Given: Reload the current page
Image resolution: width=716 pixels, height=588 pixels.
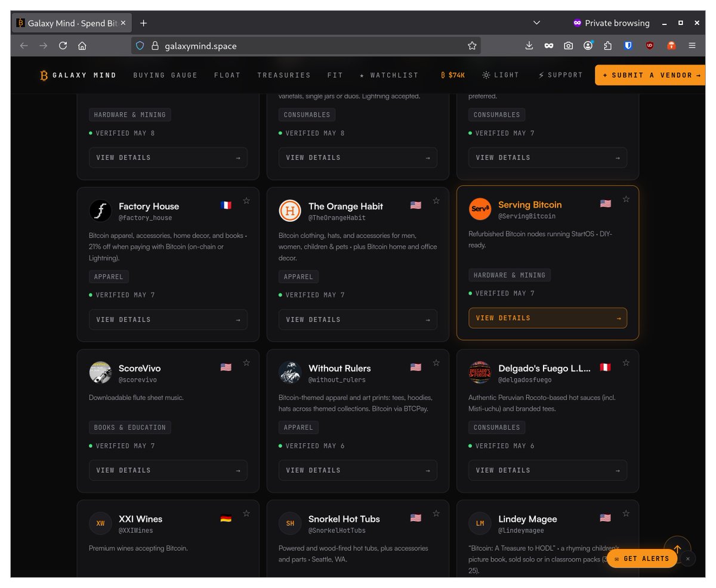Looking at the screenshot, I should coord(63,45).
